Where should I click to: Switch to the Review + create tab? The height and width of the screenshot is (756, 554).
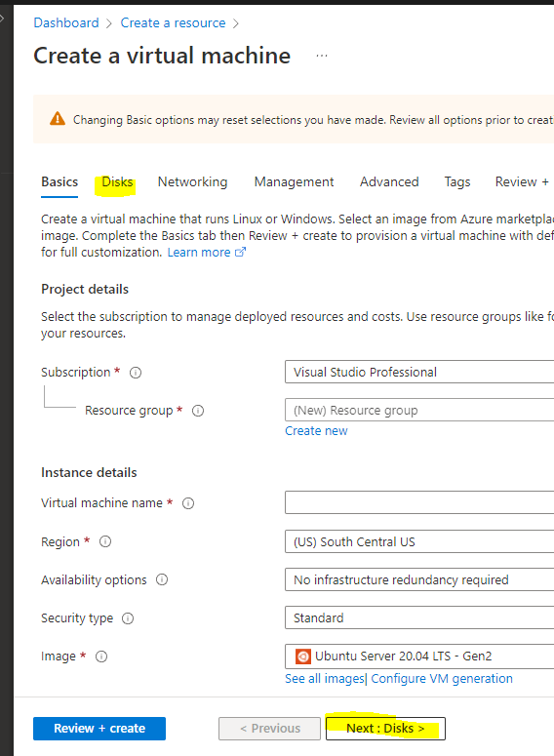524,181
